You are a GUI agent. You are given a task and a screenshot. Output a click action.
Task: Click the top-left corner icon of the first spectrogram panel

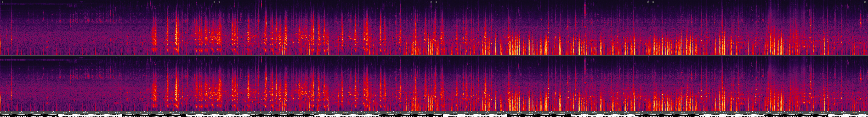[2, 2]
